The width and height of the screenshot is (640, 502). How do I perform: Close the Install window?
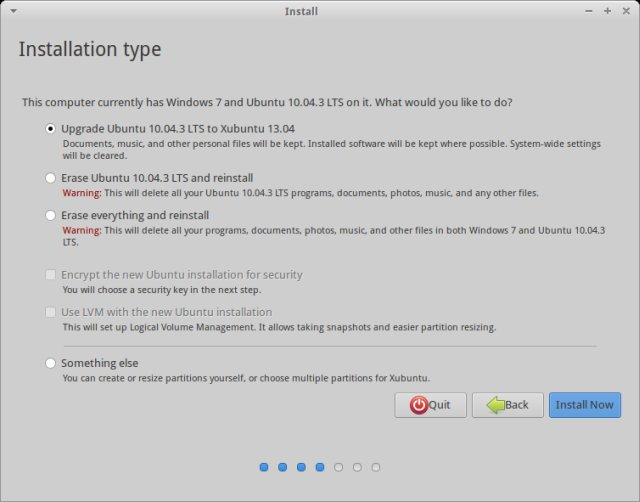pyautogui.click(x=626, y=11)
